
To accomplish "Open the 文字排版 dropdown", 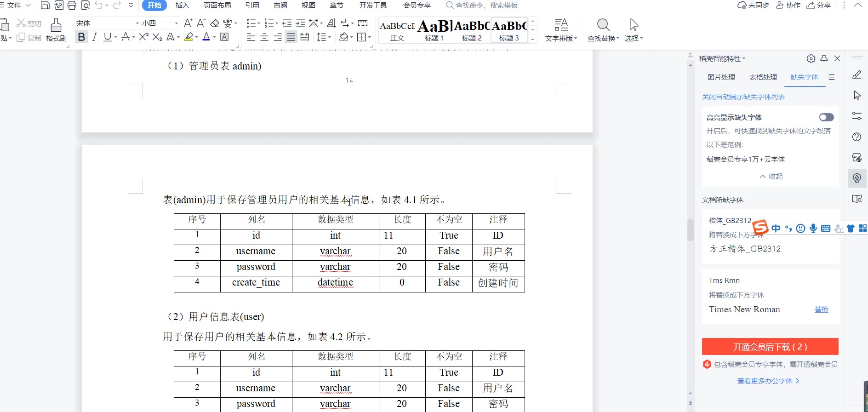I will tap(561, 38).
